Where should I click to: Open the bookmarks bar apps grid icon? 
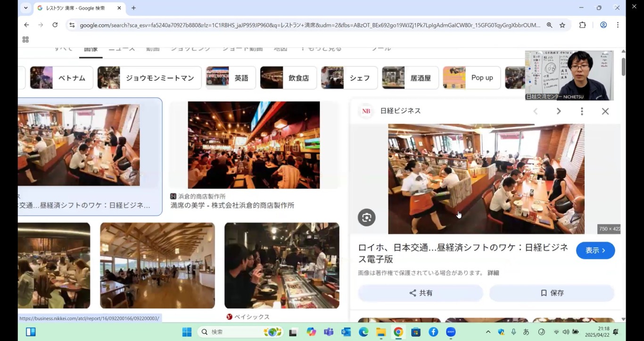25,40
